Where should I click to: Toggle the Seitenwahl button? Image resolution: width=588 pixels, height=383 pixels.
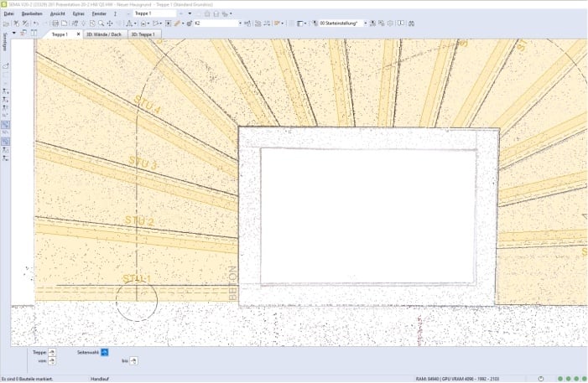(105, 352)
